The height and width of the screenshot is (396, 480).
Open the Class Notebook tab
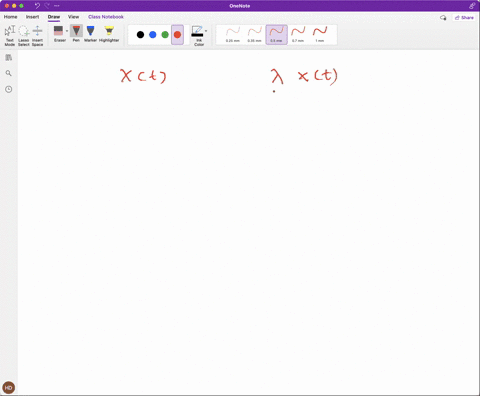[x=106, y=17]
